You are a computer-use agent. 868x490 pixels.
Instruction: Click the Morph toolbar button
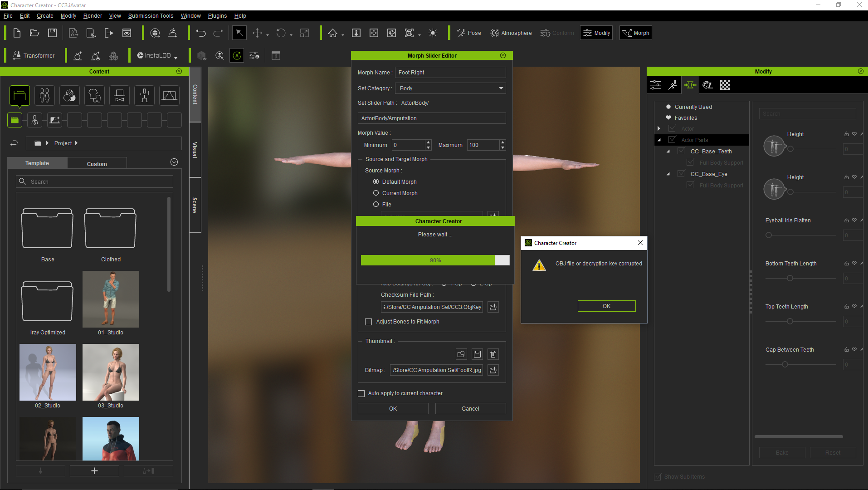click(x=635, y=33)
